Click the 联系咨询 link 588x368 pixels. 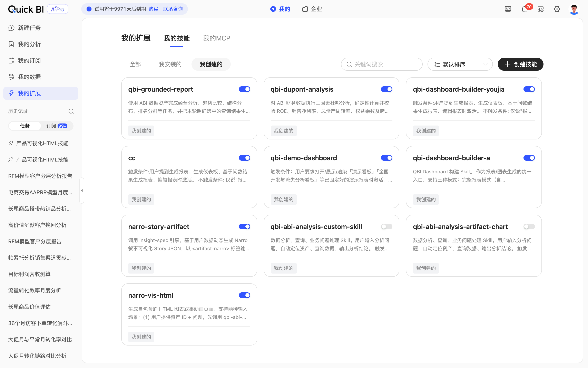[173, 9]
